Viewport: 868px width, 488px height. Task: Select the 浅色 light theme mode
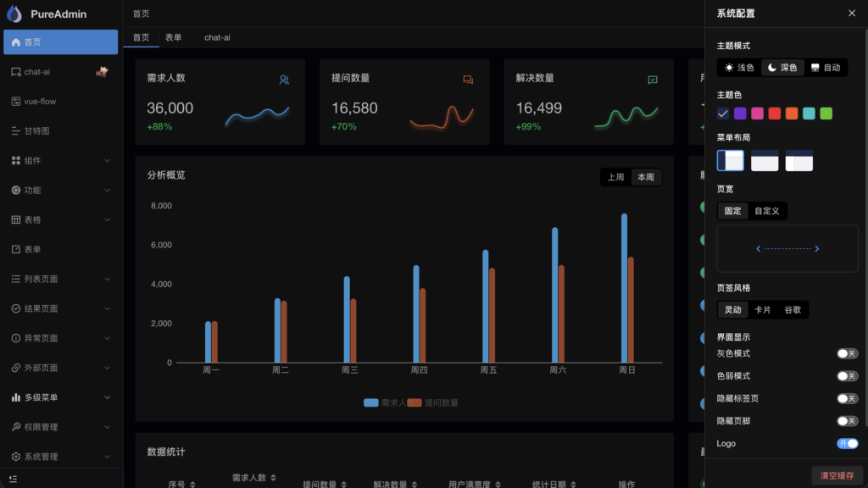738,68
